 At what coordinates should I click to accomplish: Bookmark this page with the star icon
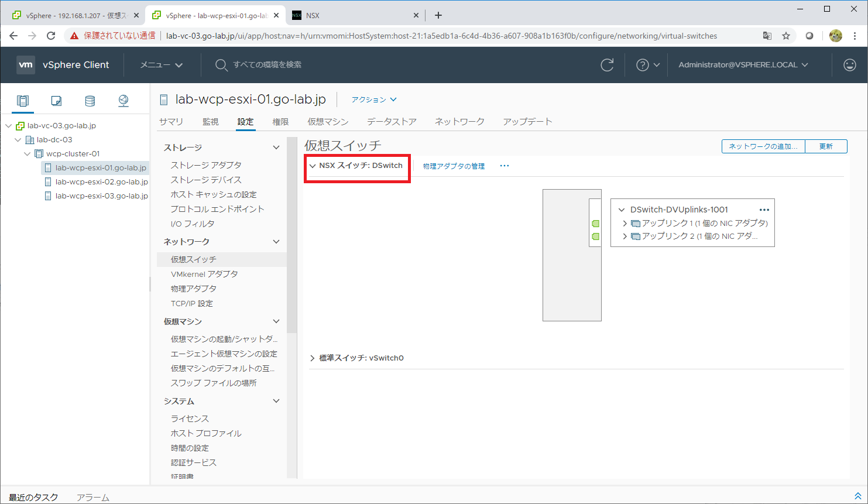[786, 36]
